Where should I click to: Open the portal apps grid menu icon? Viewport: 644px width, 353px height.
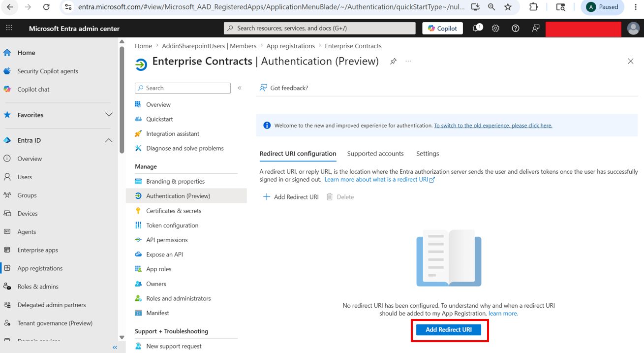pos(9,29)
